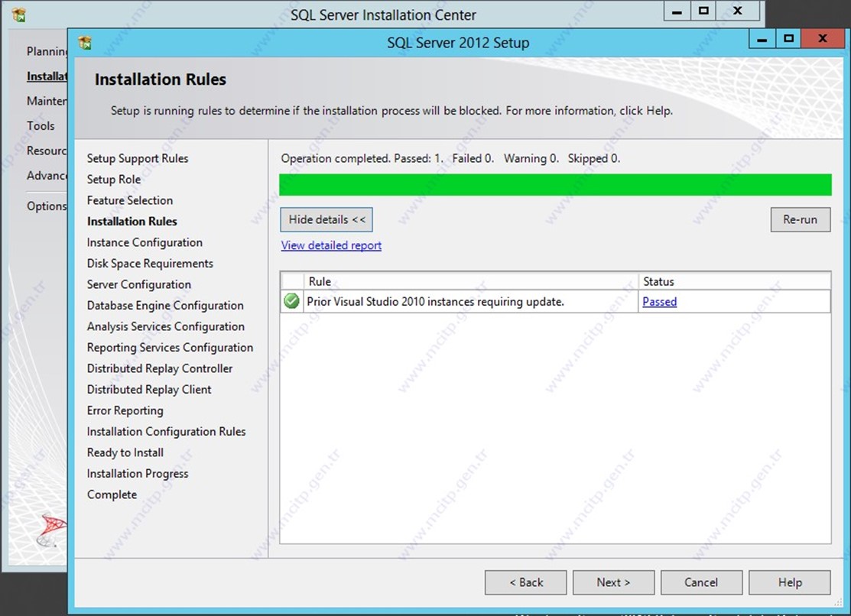Click the Instance Configuration step
Viewport: 851px width, 616px height.
pos(145,242)
